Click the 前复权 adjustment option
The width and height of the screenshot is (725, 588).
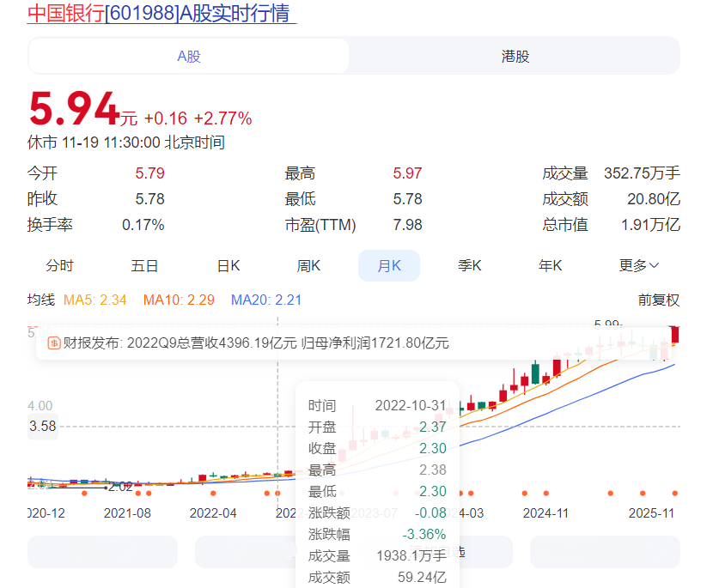pyautogui.click(x=658, y=300)
